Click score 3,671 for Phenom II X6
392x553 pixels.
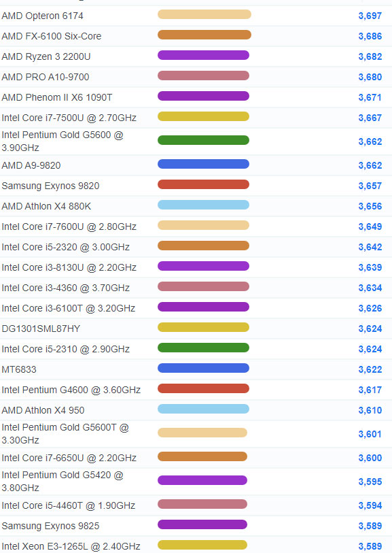coord(370,98)
